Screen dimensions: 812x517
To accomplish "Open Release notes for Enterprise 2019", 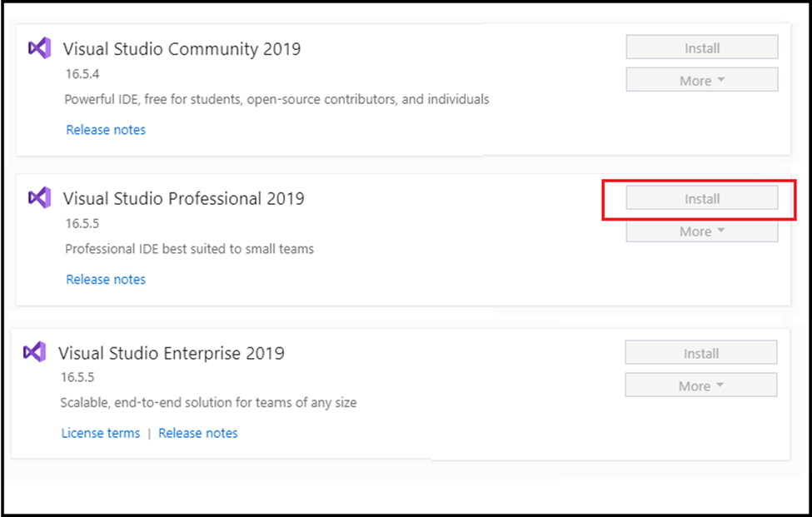I will pyautogui.click(x=198, y=433).
